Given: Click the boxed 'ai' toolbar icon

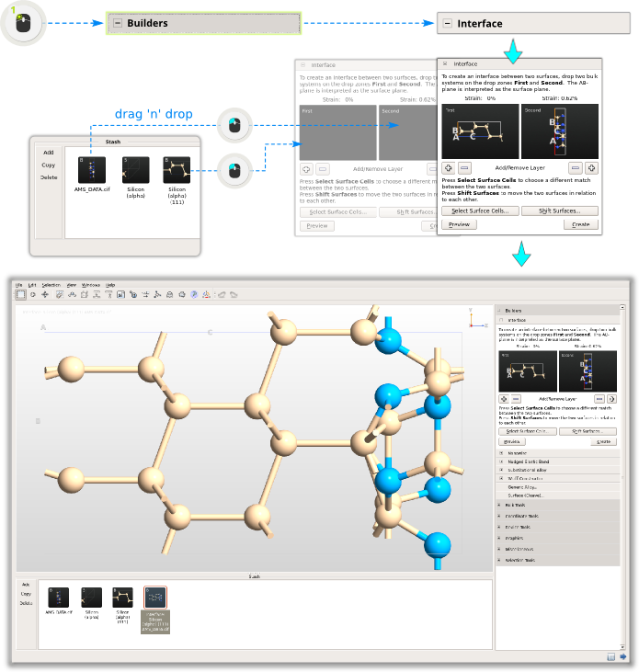Looking at the screenshot, I should tap(120, 294).
